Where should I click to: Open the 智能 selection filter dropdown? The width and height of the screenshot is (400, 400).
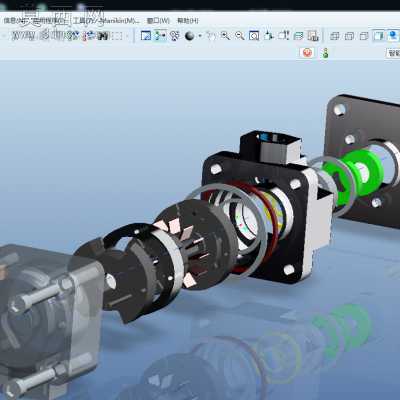pyautogui.click(x=393, y=53)
